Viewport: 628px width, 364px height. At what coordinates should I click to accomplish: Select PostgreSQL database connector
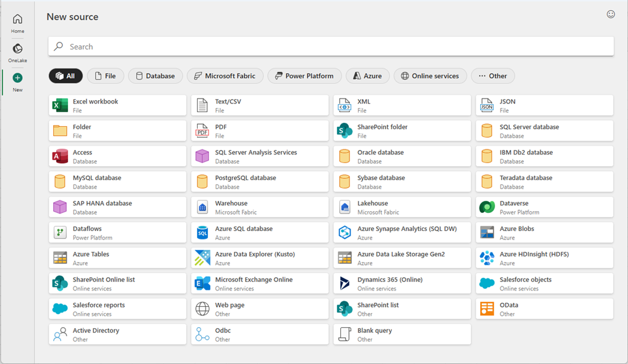point(259,182)
